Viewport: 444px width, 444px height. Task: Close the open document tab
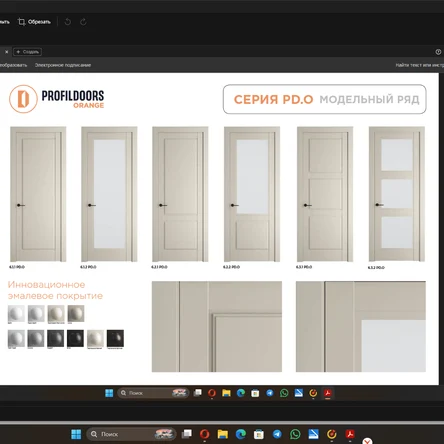[6, 52]
